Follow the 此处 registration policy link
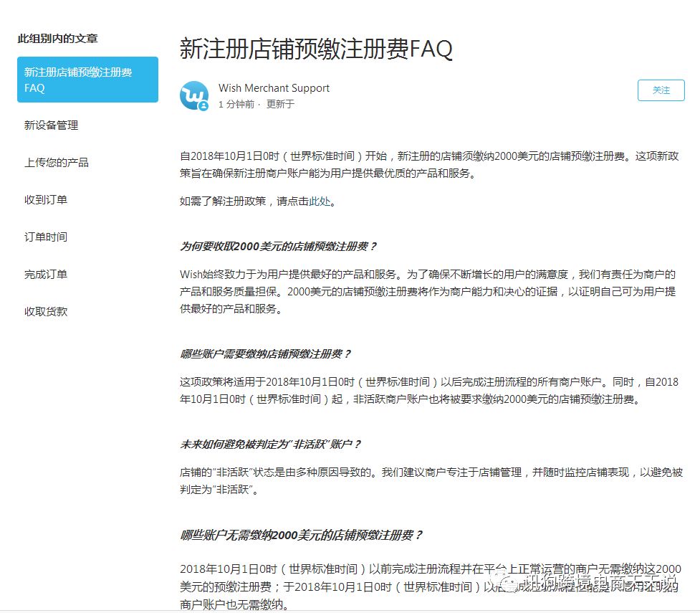The image size is (700, 613). (x=320, y=201)
